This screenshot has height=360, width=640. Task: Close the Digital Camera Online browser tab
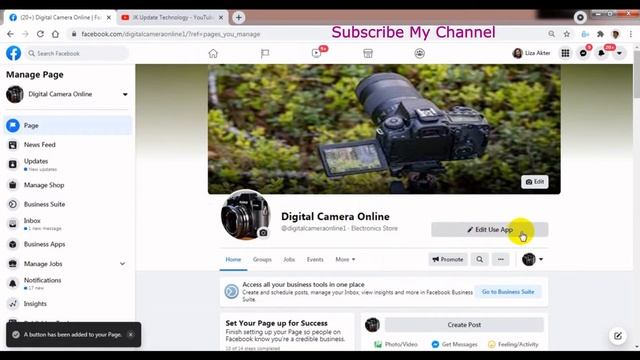click(109, 18)
